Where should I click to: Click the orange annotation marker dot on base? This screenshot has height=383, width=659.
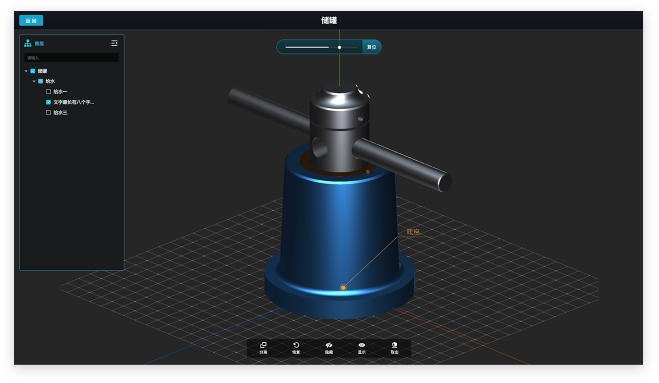click(x=343, y=288)
